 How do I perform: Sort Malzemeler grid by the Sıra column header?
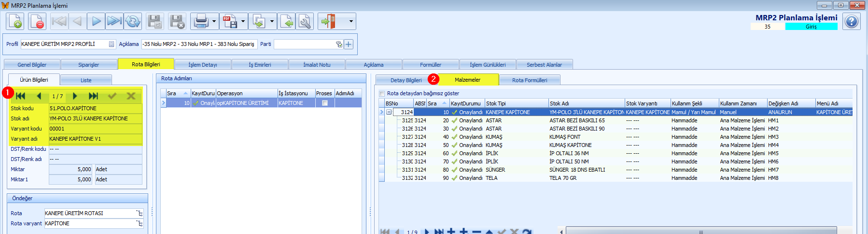click(x=438, y=103)
